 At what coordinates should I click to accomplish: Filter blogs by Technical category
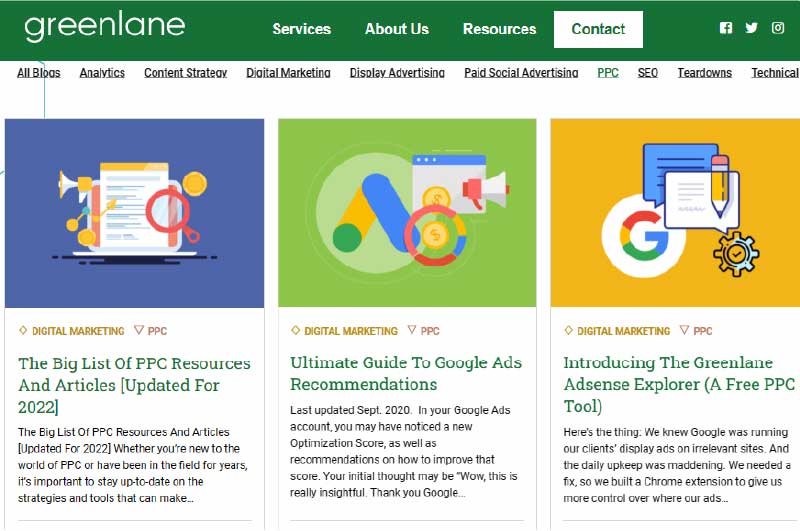775,73
